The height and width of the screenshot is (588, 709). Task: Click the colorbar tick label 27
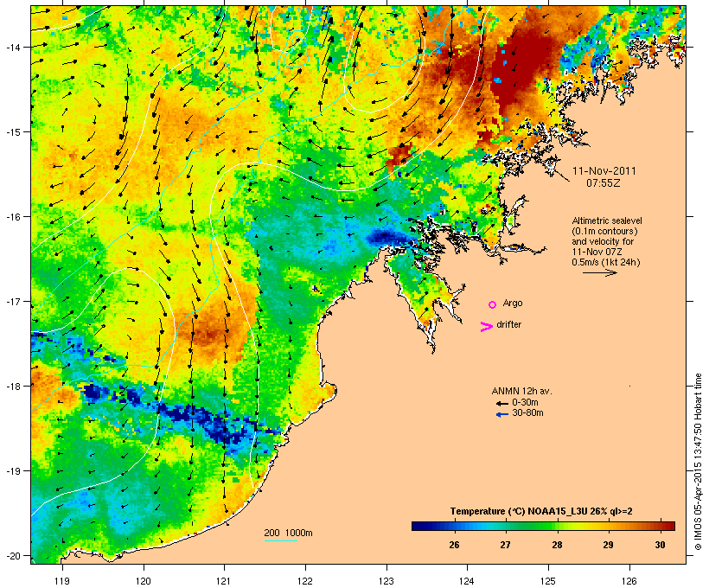[506, 545]
